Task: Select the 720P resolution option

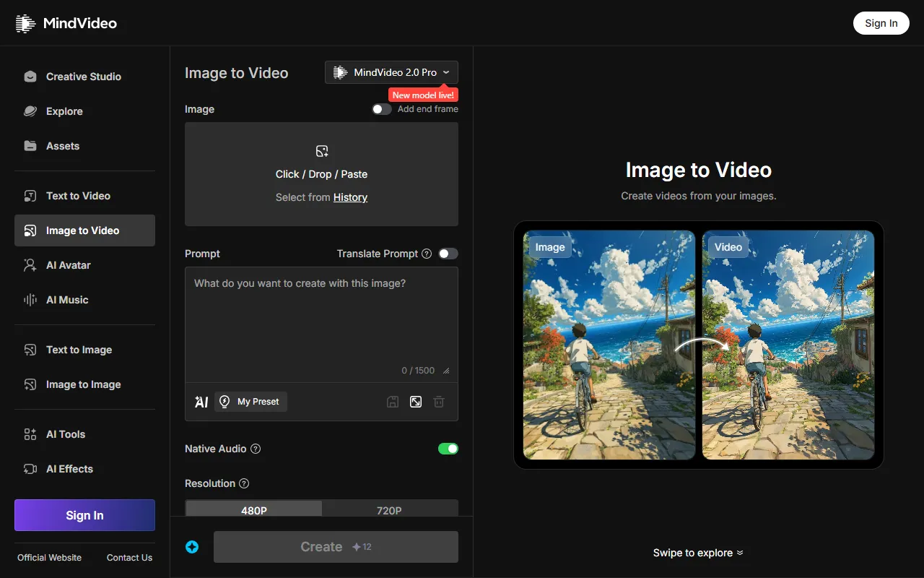Action: pos(389,510)
